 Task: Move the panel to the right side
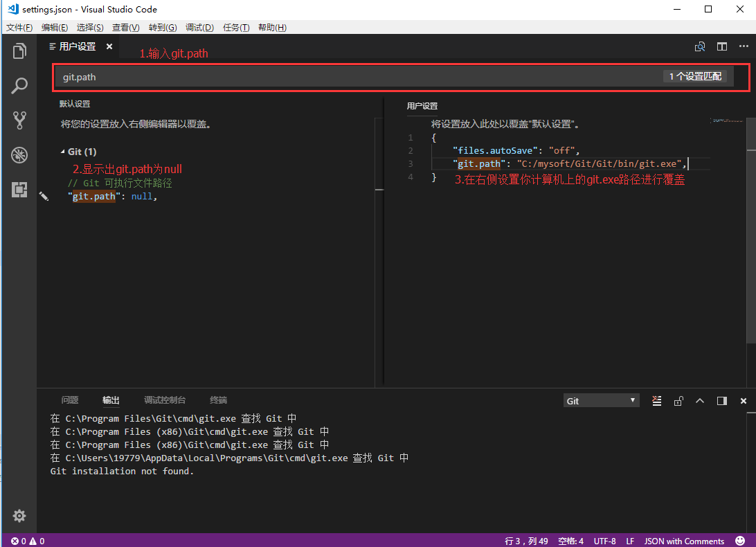(x=722, y=401)
